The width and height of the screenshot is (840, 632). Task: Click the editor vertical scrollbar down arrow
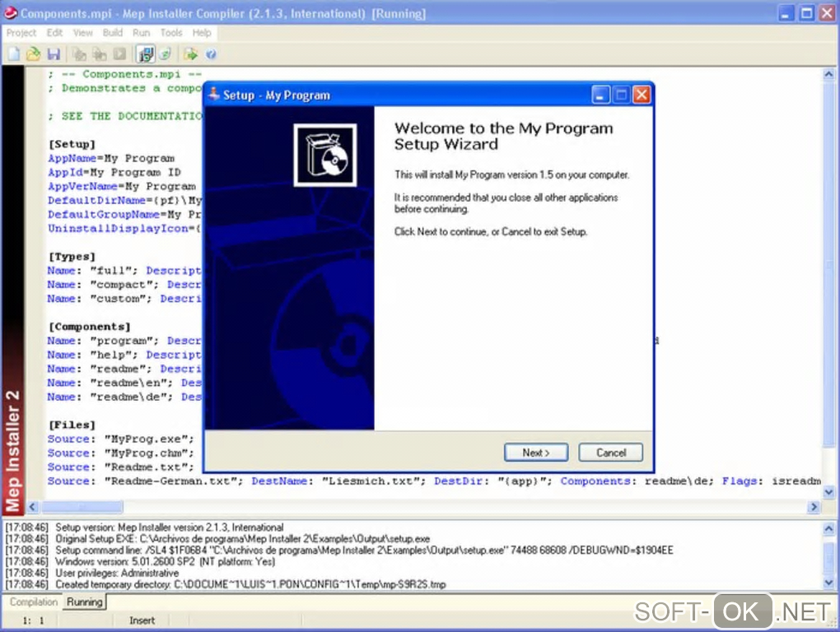828,492
